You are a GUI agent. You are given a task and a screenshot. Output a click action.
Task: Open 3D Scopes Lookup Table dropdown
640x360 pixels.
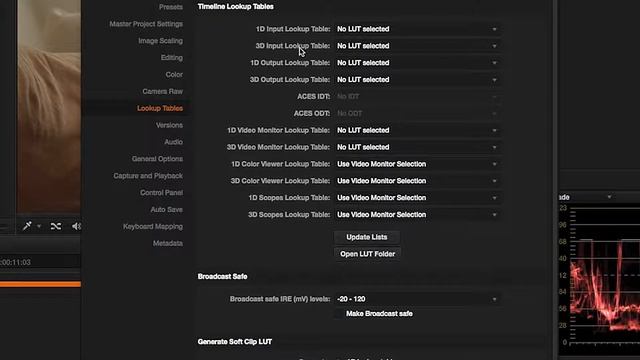[x=418, y=215]
